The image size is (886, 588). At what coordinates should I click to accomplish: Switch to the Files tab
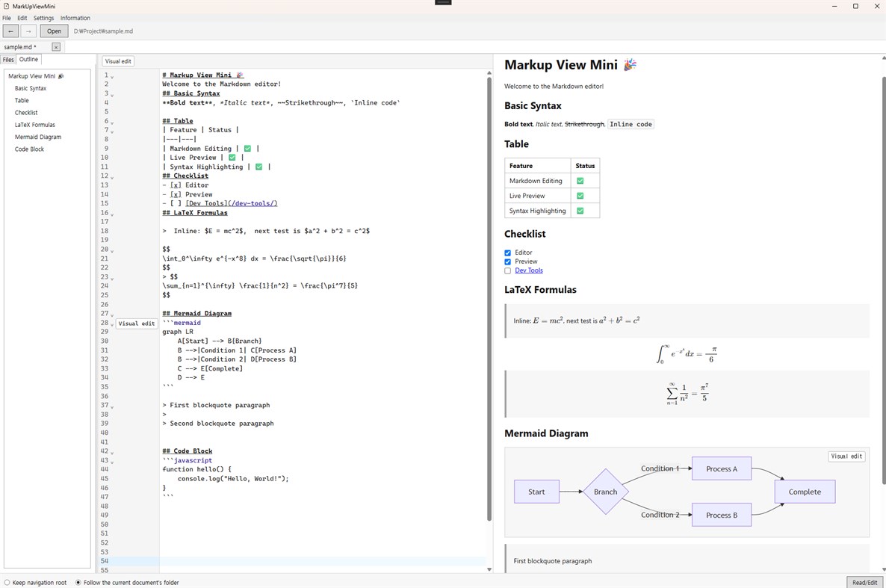(x=8, y=59)
